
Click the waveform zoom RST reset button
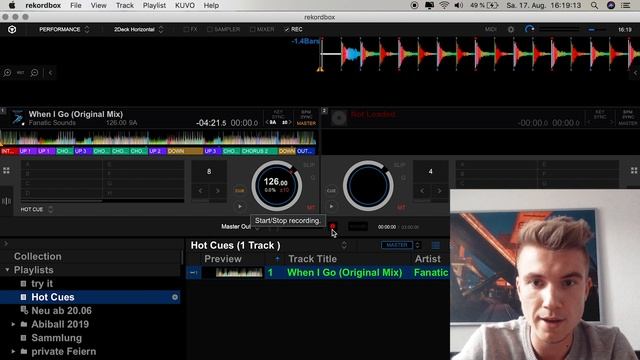coord(20,73)
